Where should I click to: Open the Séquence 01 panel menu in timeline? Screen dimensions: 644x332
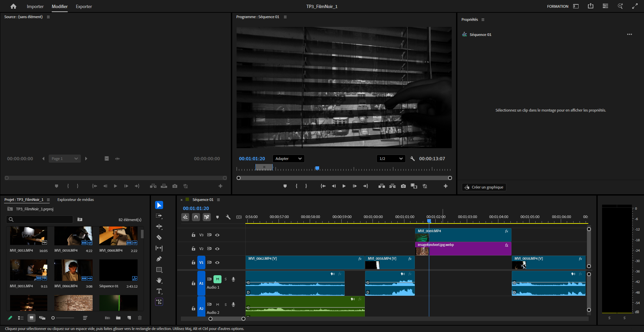click(x=218, y=200)
